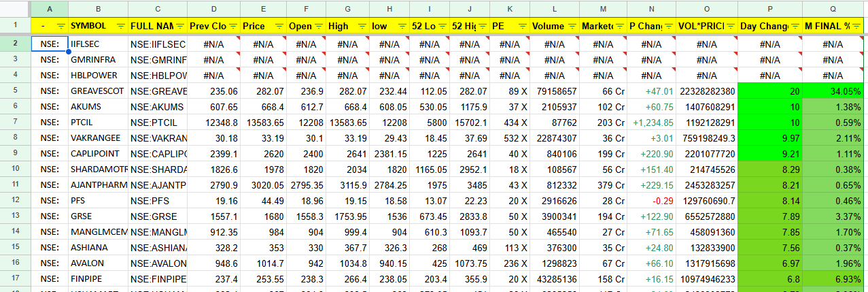Screen dimensions: 868x292
Task: Select the NSE:AKUMS full name cell
Action: [158, 106]
